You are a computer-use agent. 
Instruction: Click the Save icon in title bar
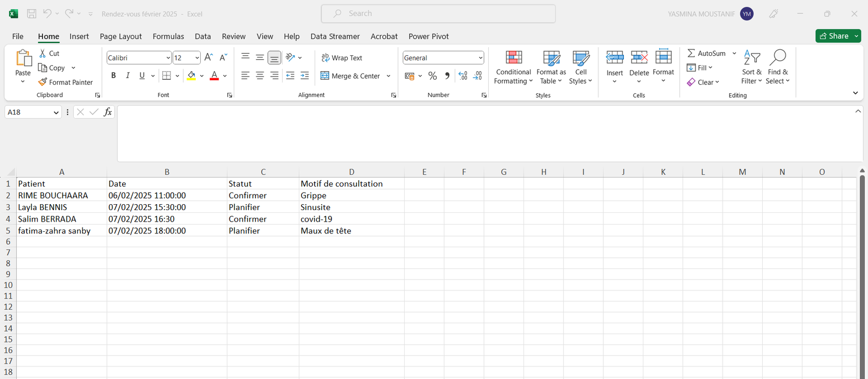[31, 14]
